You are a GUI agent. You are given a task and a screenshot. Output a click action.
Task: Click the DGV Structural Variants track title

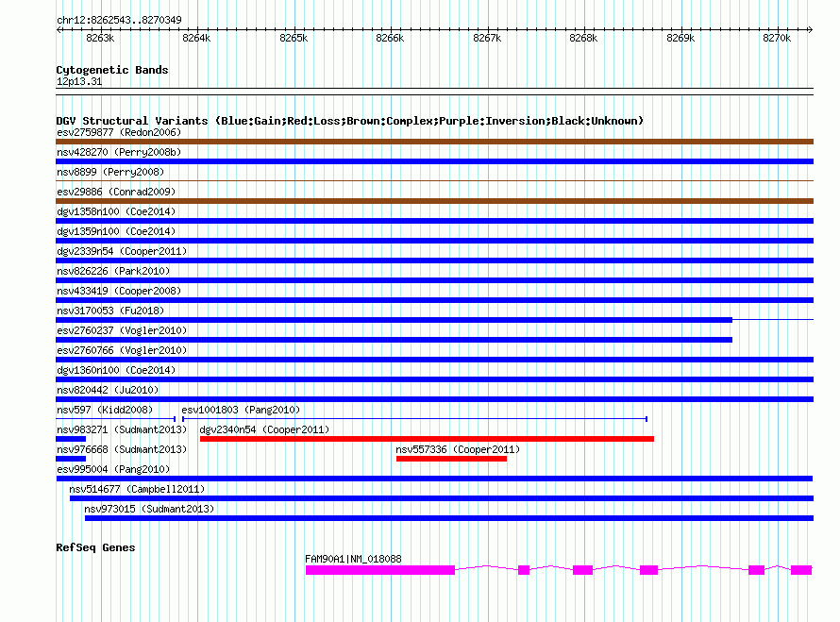pyautogui.click(x=349, y=121)
